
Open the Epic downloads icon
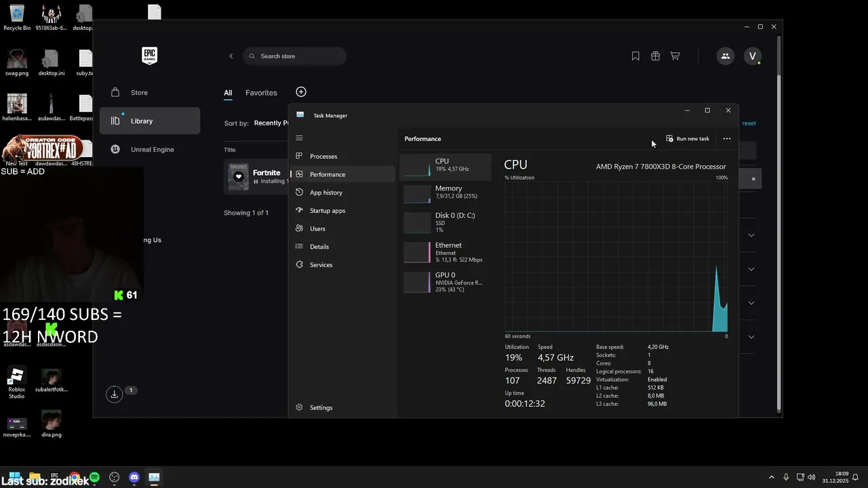(115, 394)
